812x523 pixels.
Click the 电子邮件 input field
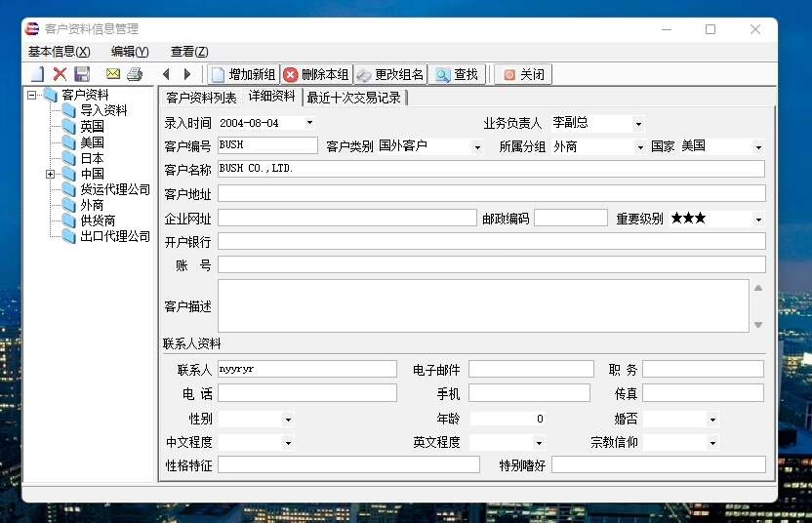pos(531,369)
